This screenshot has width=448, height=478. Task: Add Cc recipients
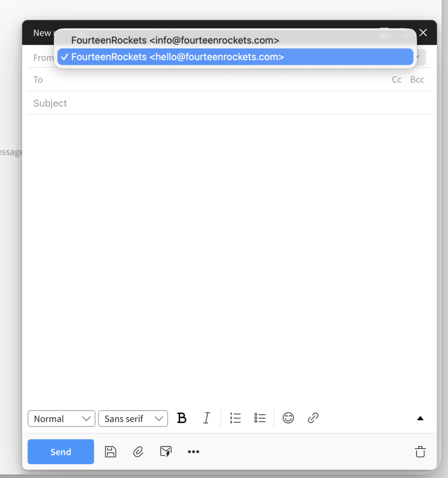coord(397,79)
